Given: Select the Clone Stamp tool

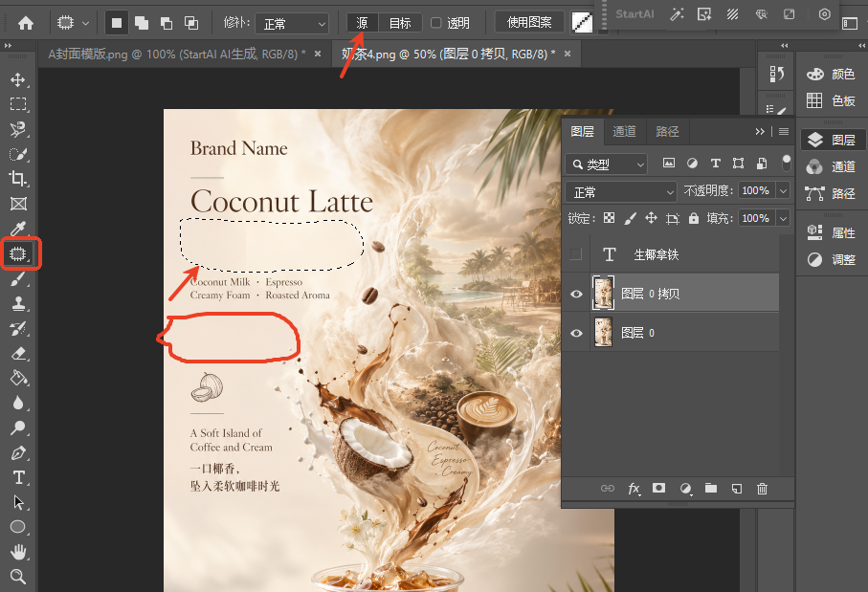Looking at the screenshot, I should point(18,303).
